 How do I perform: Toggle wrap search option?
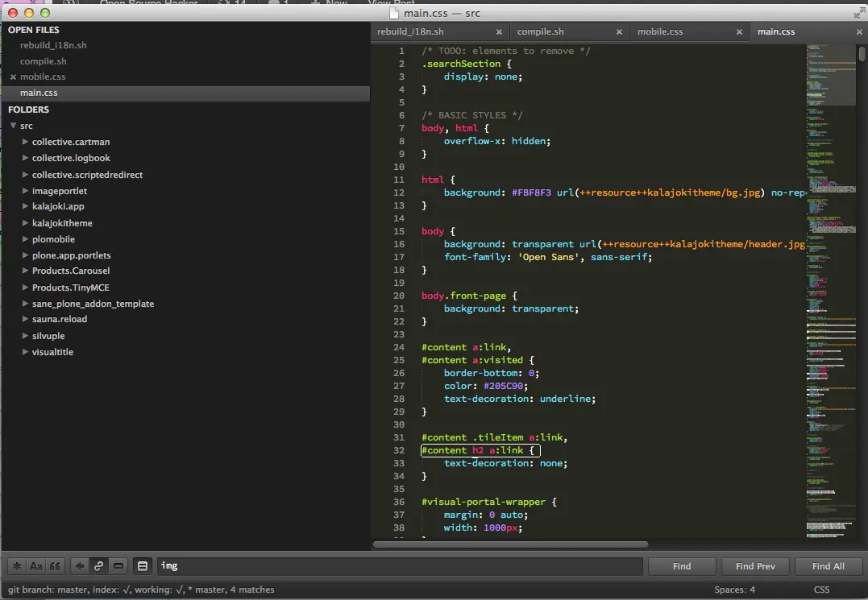pos(98,565)
